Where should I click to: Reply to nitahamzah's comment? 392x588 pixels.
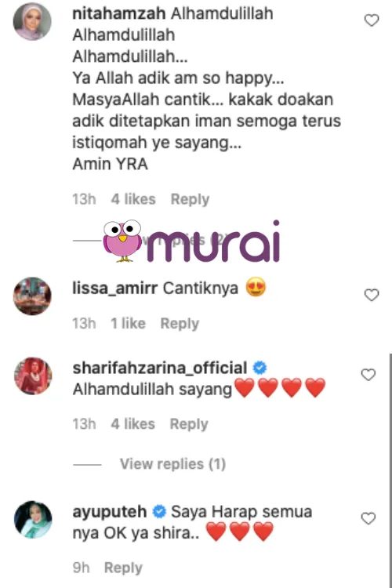[190, 199]
